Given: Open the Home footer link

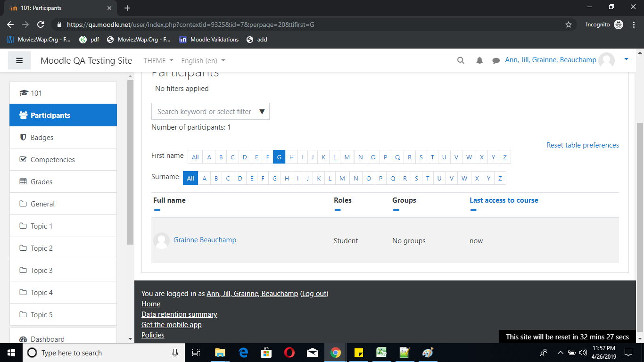Looking at the screenshot, I should 151,304.
